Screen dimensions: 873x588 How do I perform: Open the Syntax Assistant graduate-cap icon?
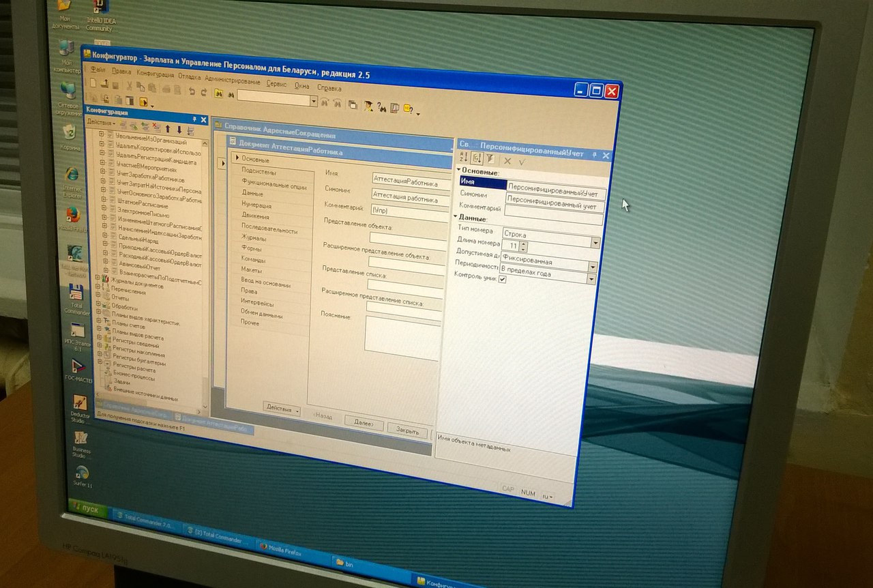pyautogui.click(x=368, y=106)
